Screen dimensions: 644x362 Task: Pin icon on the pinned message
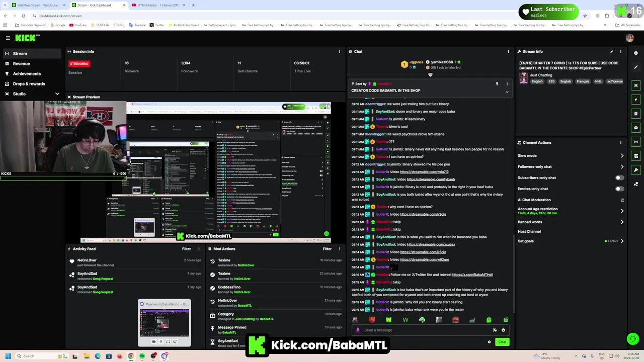click(497, 84)
